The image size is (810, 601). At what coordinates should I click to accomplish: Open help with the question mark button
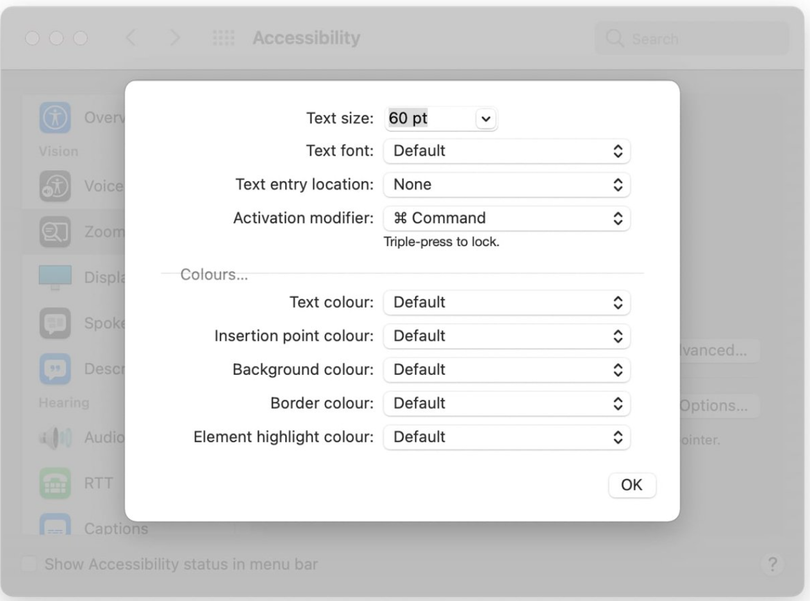pos(773,564)
